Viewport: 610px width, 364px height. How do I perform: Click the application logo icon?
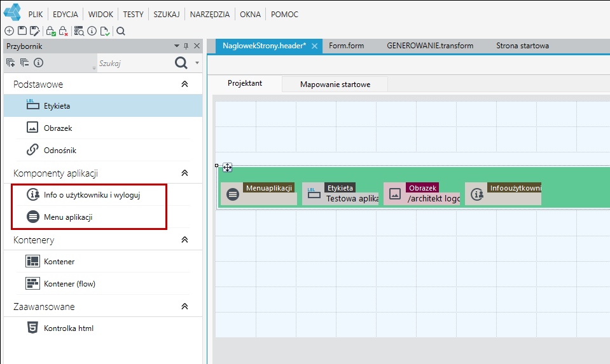tap(12, 12)
